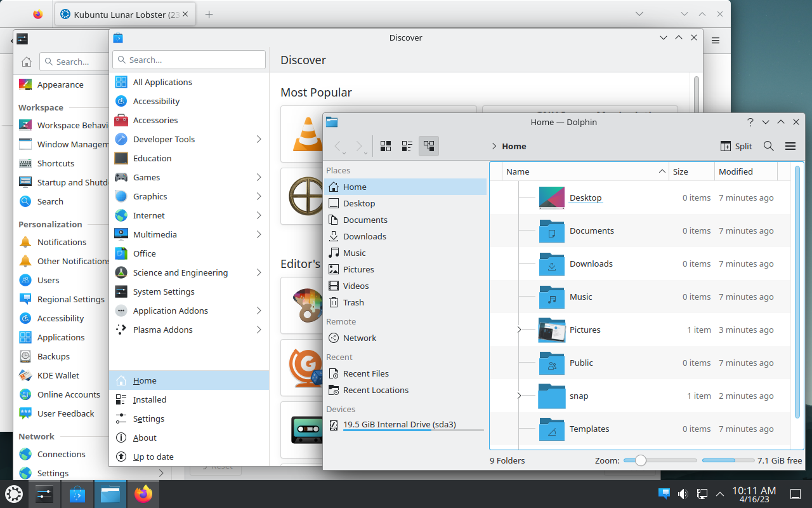This screenshot has height=508, width=812.
Task: Open the Education category in Discover
Action: (189, 158)
